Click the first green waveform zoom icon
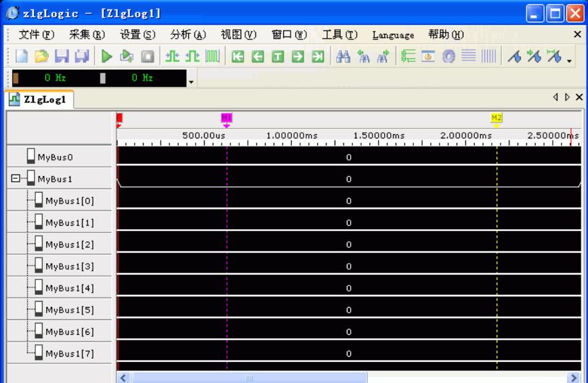The width and height of the screenshot is (588, 383). 172,56
